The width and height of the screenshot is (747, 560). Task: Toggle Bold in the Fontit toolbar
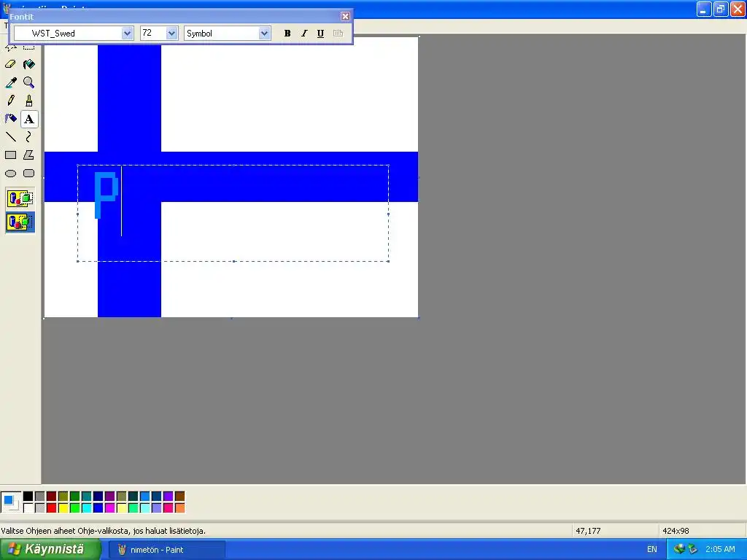(x=287, y=34)
